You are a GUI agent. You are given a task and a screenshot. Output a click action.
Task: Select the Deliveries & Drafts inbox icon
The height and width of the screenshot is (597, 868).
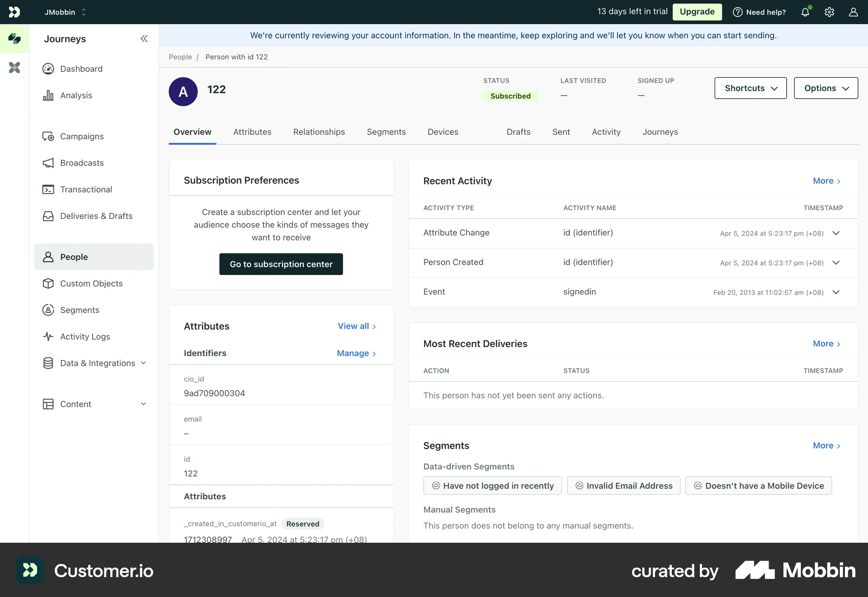click(x=49, y=216)
